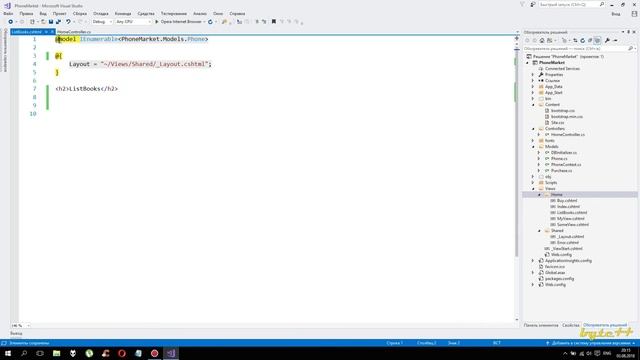Image resolution: width=640 pixels, height=360 pixels.
Task: Toggle Show All Files in Solution Explorer
Action: pyautogui.click(x=597, y=40)
